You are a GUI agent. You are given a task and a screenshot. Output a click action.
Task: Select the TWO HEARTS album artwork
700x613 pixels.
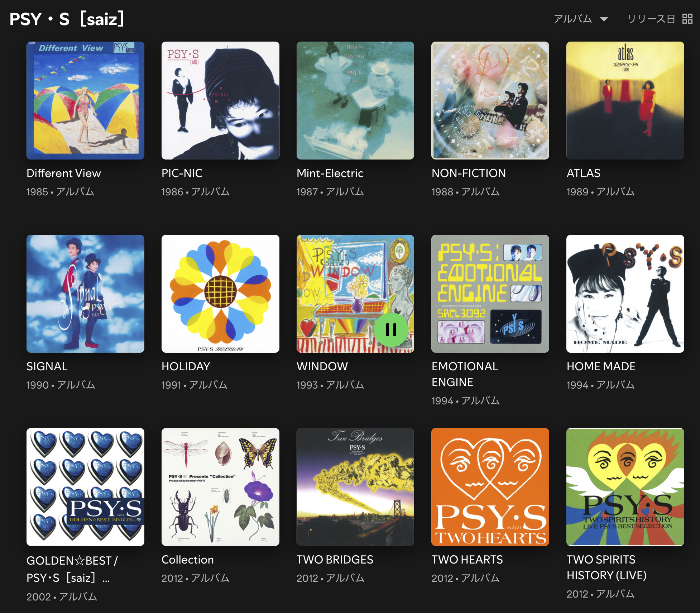[490, 487]
